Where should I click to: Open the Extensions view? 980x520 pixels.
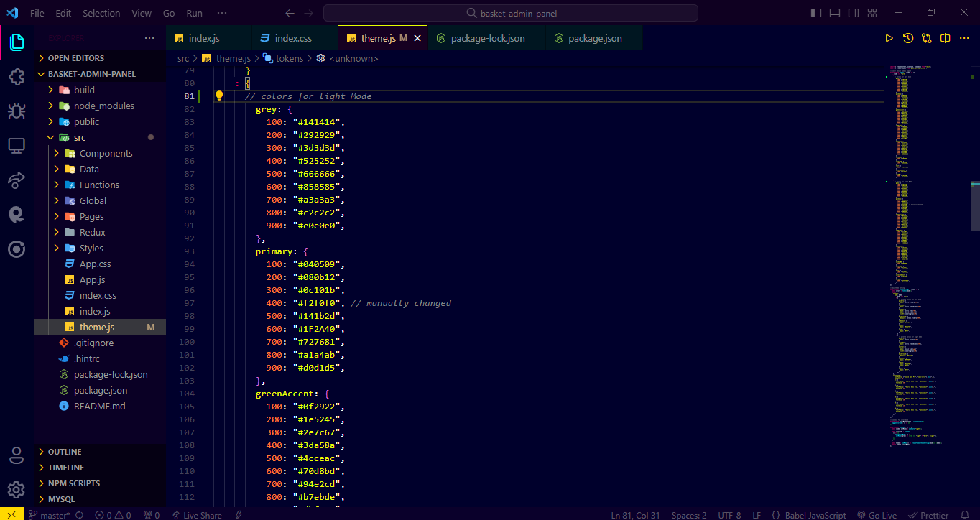tap(17, 77)
